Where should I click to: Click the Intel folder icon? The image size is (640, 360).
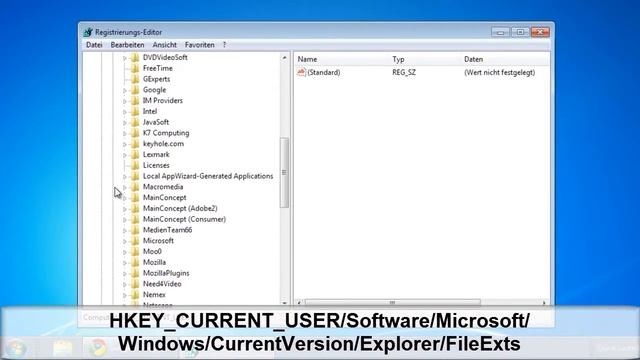tap(135, 111)
